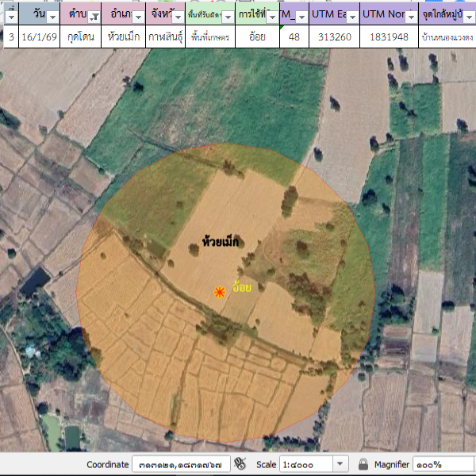Select the cell with date 16/1/69
Screen dimensions: 476x476
tap(38, 36)
